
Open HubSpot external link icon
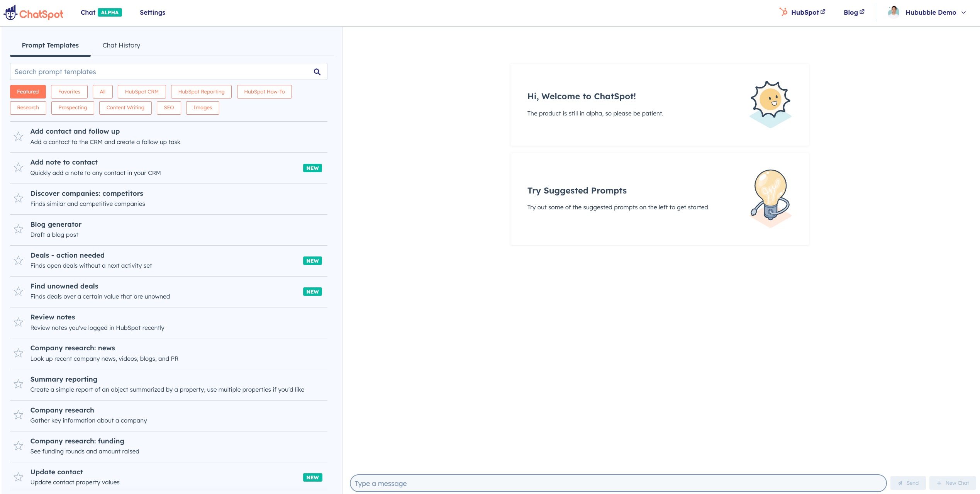point(823,12)
